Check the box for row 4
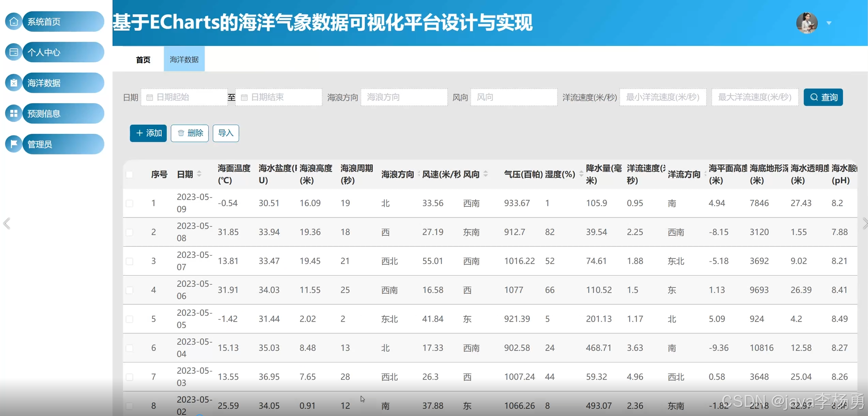This screenshot has width=868, height=416. [x=130, y=290]
